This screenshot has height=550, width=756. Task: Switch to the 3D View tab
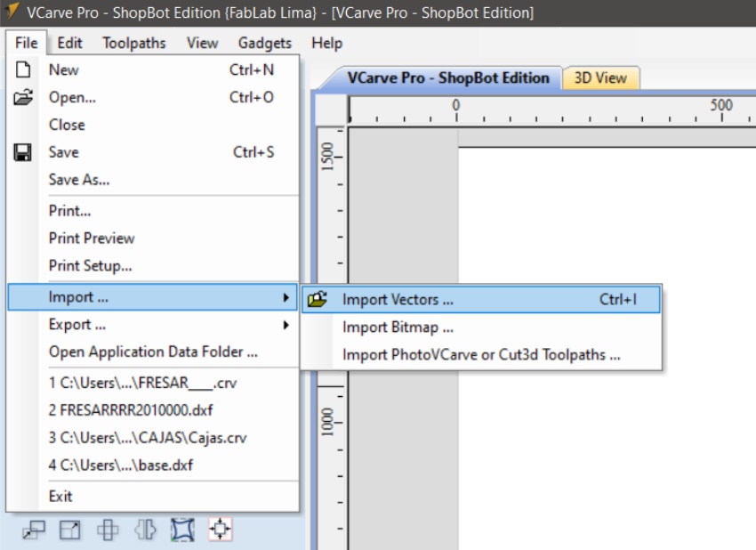(600, 77)
